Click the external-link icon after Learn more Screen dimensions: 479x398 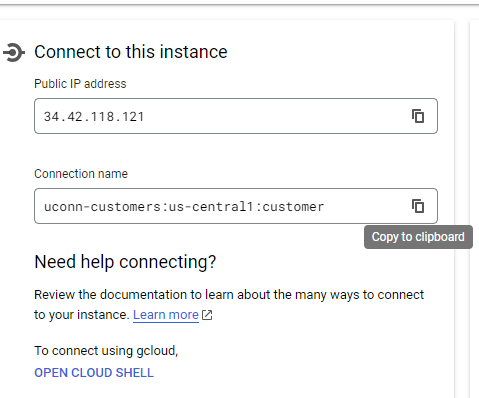point(207,315)
